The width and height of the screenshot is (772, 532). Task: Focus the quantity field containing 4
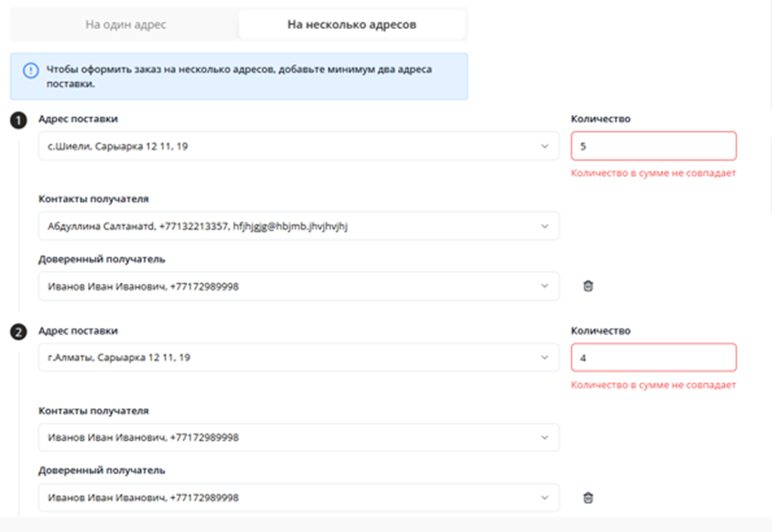(x=653, y=358)
